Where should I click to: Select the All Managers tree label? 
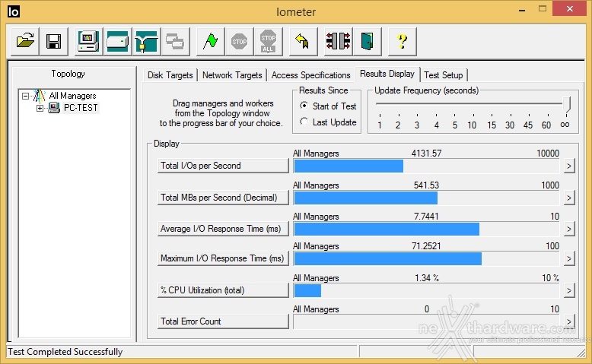coord(72,96)
